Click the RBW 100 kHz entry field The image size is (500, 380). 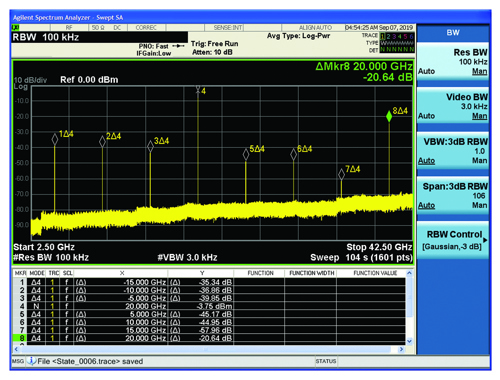pyautogui.click(x=100, y=37)
